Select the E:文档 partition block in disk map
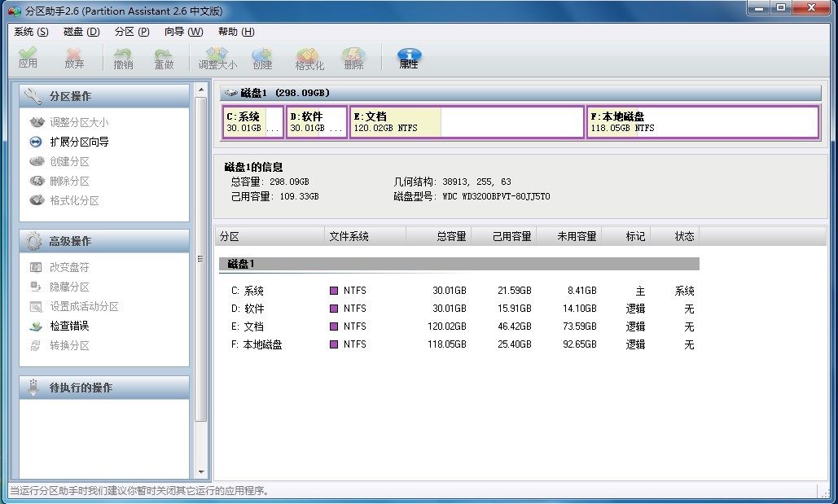The width and height of the screenshot is (838, 504). point(466,122)
